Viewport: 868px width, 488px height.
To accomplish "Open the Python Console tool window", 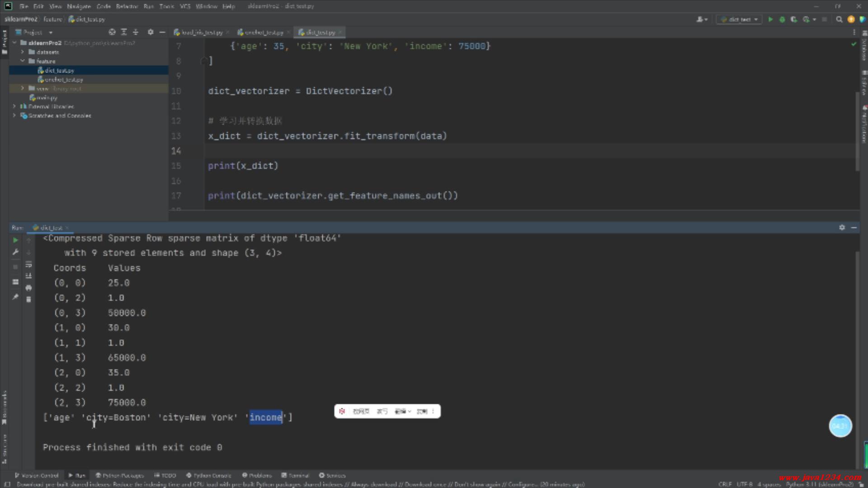I will click(209, 475).
